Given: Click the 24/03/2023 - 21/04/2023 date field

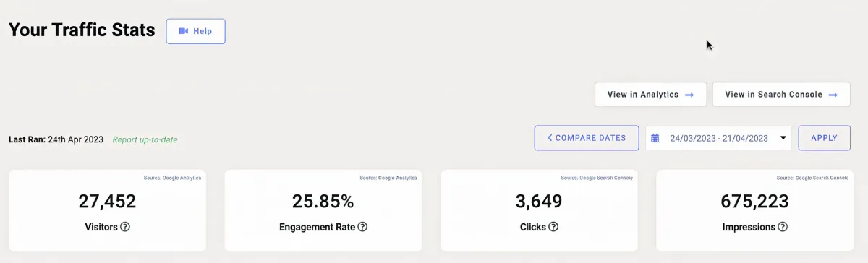Looking at the screenshot, I should pos(718,138).
